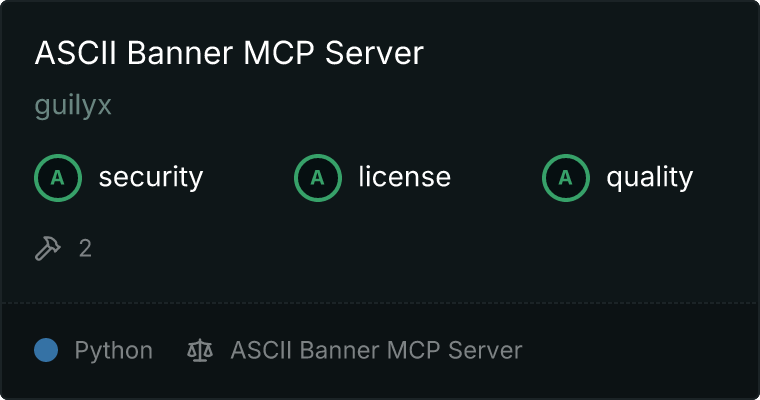Screen dimensions: 760x400
Task: Click empty footer area right of license name
Action: coord(640,351)
